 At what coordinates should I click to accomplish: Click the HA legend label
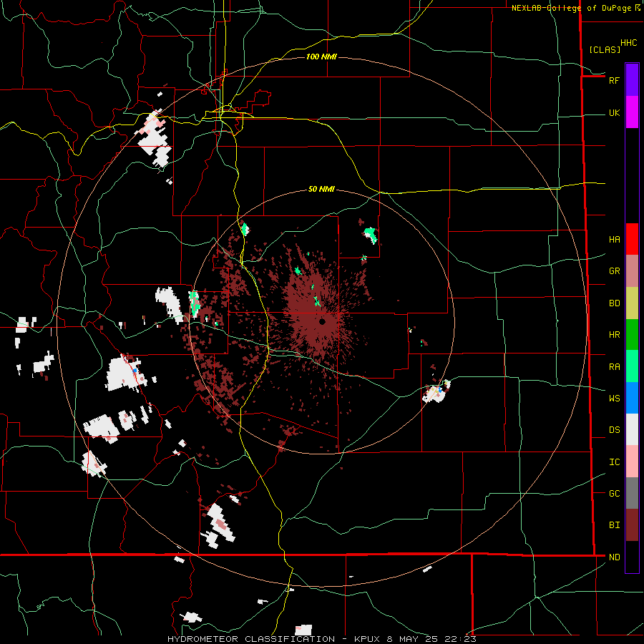[x=614, y=240]
